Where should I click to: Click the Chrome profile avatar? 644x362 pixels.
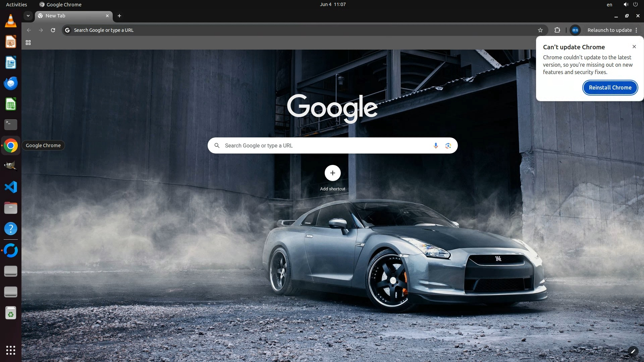(575, 30)
